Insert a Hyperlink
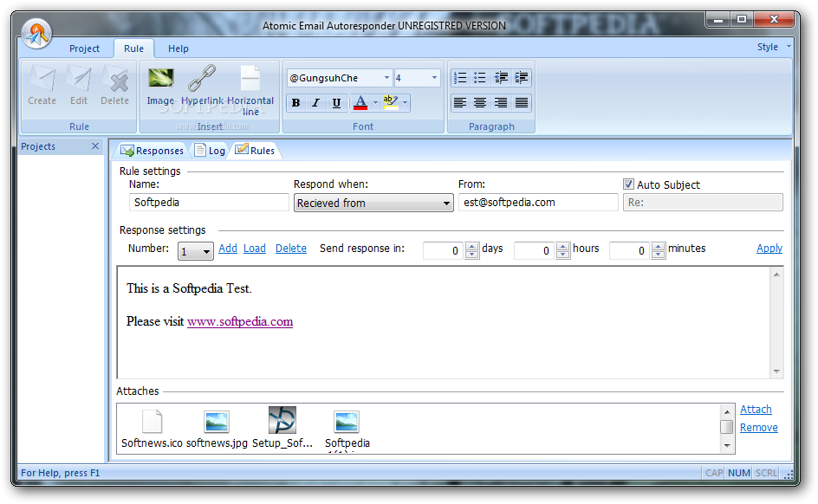The width and height of the screenshot is (818, 504). [x=202, y=85]
